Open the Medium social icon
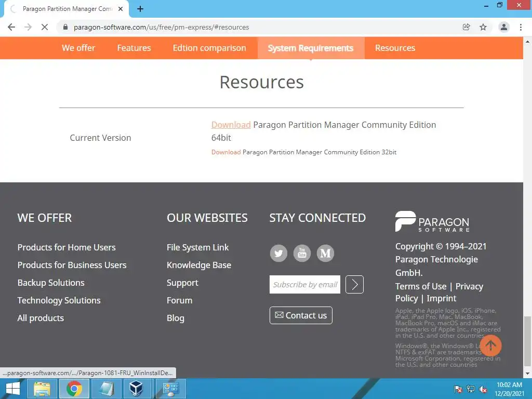Screen dimensions: 532x399 pyautogui.click(x=325, y=253)
